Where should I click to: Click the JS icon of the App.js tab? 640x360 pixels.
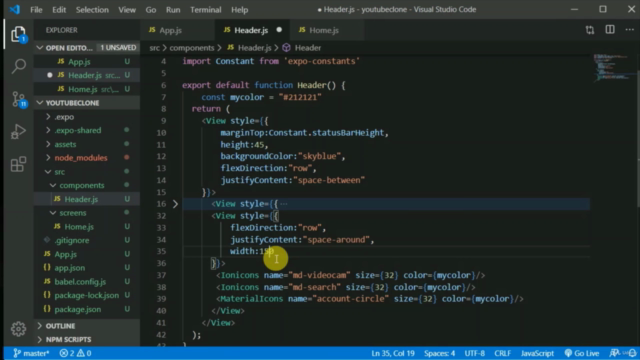tap(152, 30)
